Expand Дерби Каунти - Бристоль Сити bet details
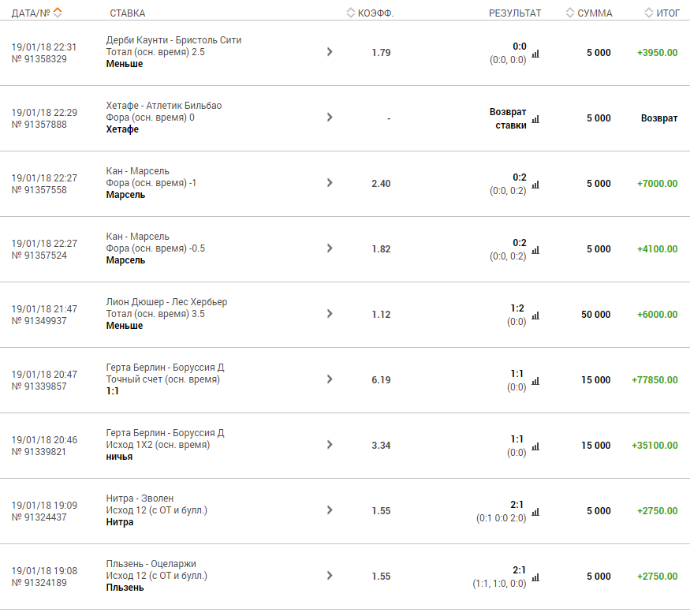This screenshot has height=616, width=690. [x=330, y=52]
